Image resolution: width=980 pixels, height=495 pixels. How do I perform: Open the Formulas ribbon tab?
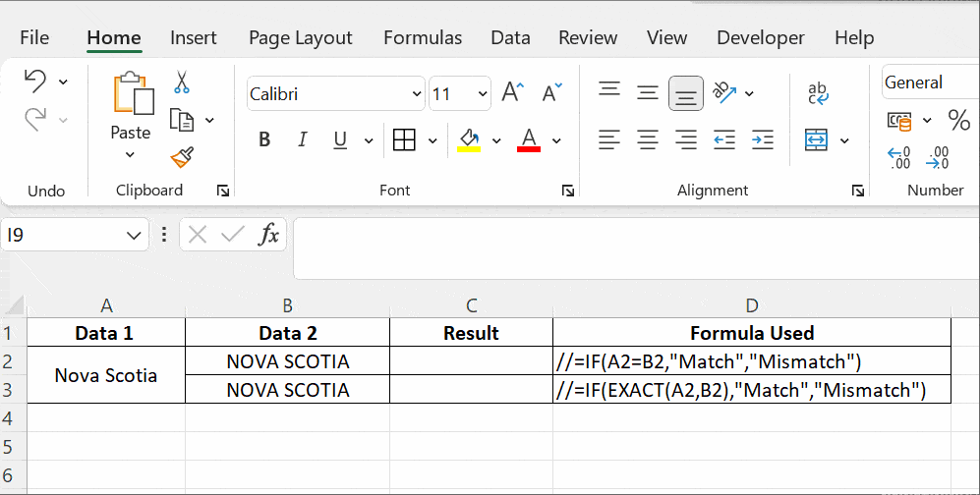(x=423, y=37)
